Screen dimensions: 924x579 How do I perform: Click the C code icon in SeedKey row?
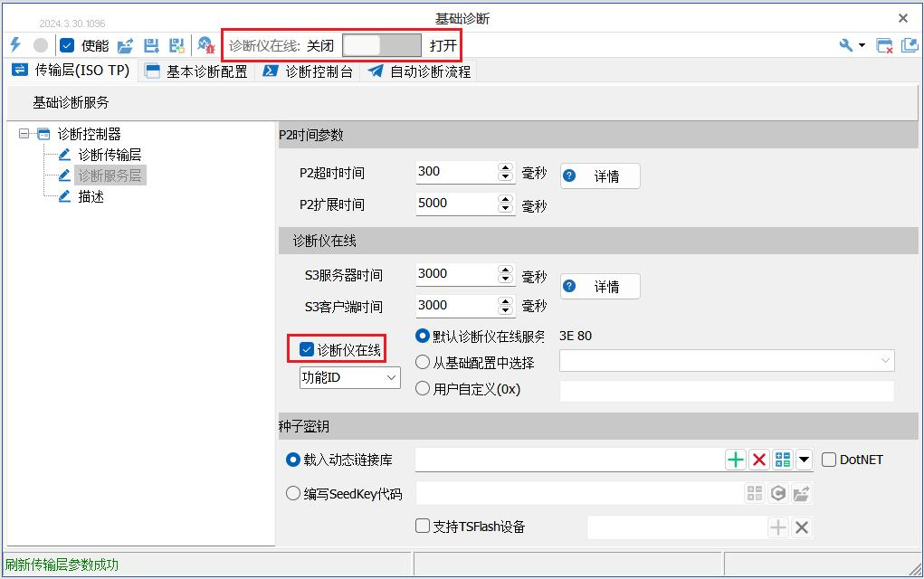pyautogui.click(x=778, y=493)
